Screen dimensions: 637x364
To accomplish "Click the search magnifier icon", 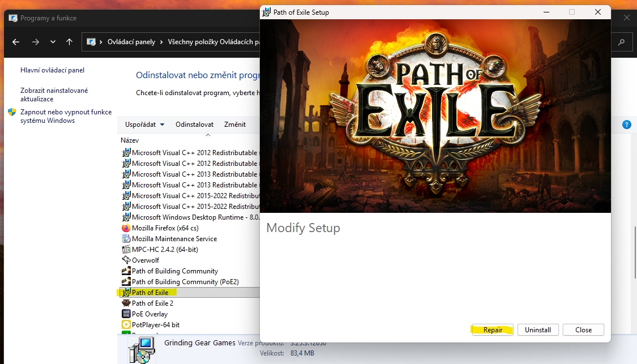I will [621, 42].
